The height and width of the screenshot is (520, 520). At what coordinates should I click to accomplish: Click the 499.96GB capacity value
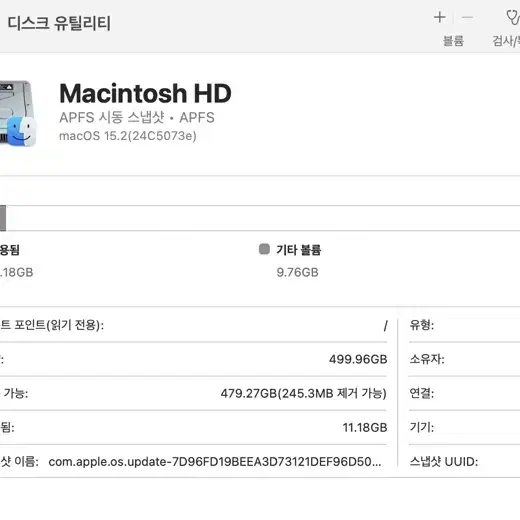pos(358,359)
